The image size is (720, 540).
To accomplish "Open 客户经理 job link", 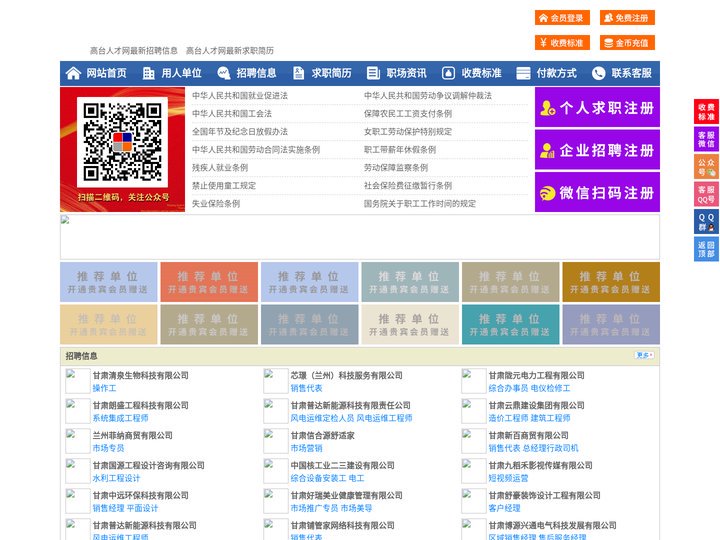I will tap(505, 508).
